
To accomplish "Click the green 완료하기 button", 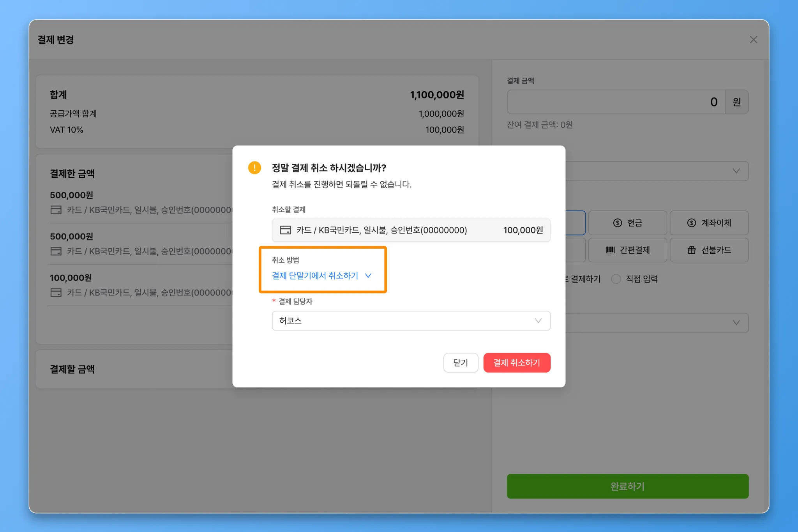I will 627,486.
